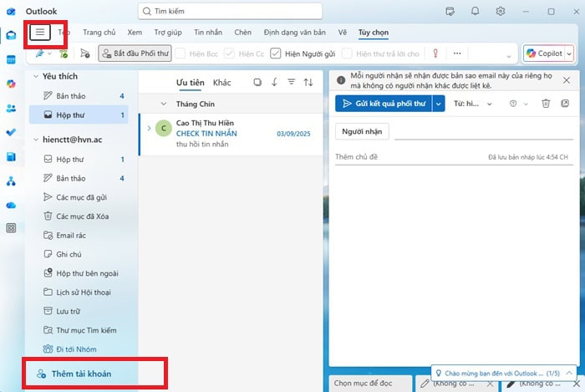Click the signature pen icon in ribbon
The image size is (585, 392).
(x=40, y=53)
